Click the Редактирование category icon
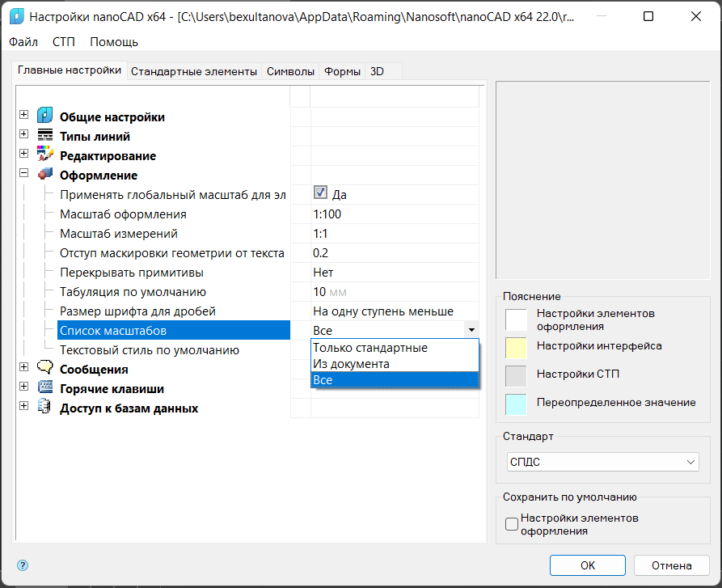This screenshot has width=722, height=588. click(45, 155)
